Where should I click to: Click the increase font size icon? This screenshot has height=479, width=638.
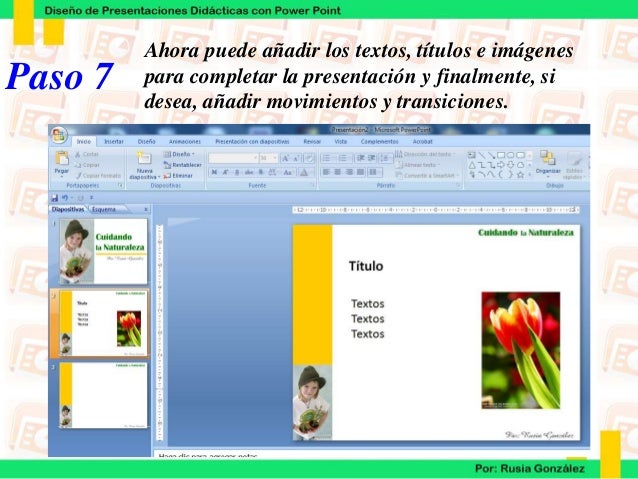tap(285, 158)
